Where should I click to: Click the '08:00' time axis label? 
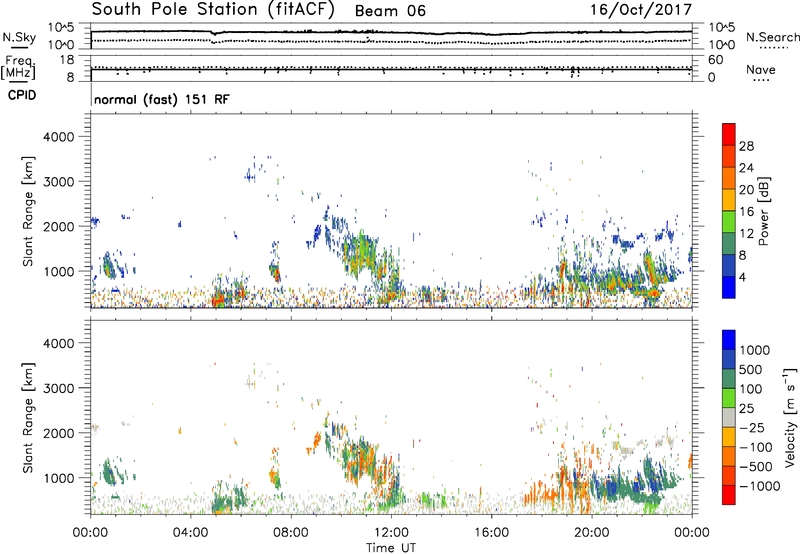(291, 533)
